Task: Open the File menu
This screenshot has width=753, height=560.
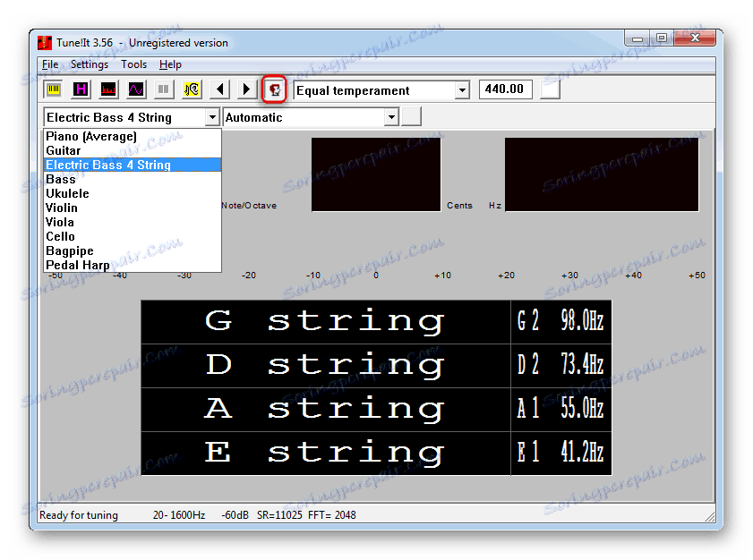Action: (50, 64)
